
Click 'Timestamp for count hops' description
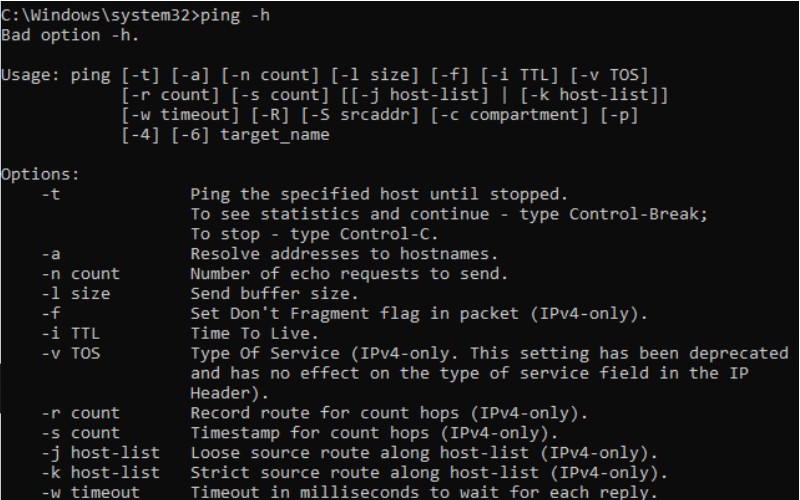[x=309, y=433]
